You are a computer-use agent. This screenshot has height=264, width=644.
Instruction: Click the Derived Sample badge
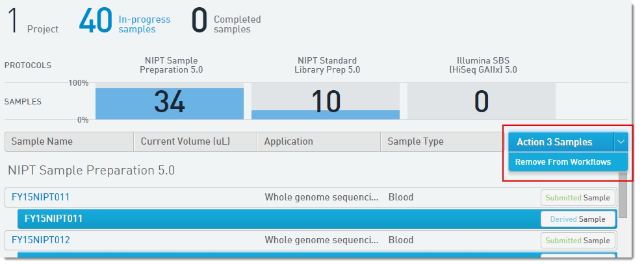point(577,219)
